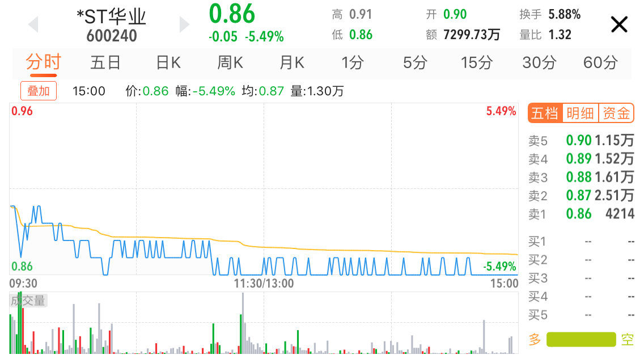
Task: Switch to the 30分 chart
Action: pyautogui.click(x=539, y=62)
